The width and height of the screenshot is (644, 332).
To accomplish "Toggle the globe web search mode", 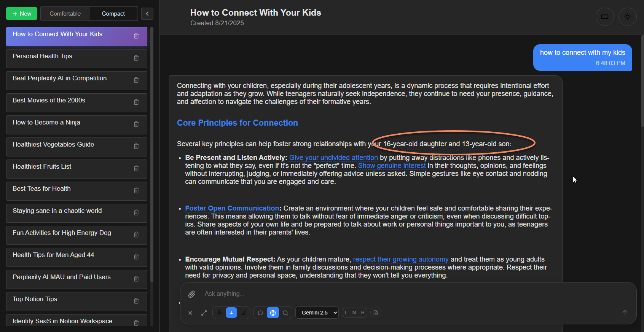I will point(273,313).
